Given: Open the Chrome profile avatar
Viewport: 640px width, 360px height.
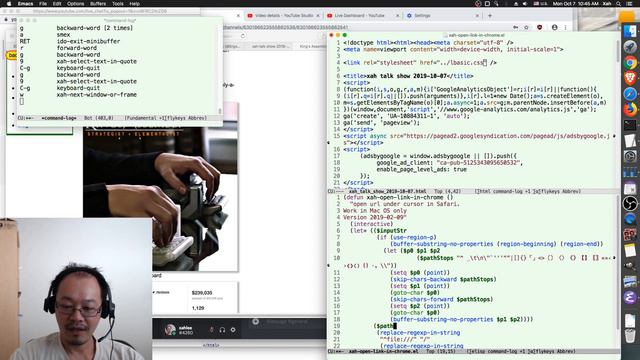Looking at the screenshot, I should [x=554, y=27].
